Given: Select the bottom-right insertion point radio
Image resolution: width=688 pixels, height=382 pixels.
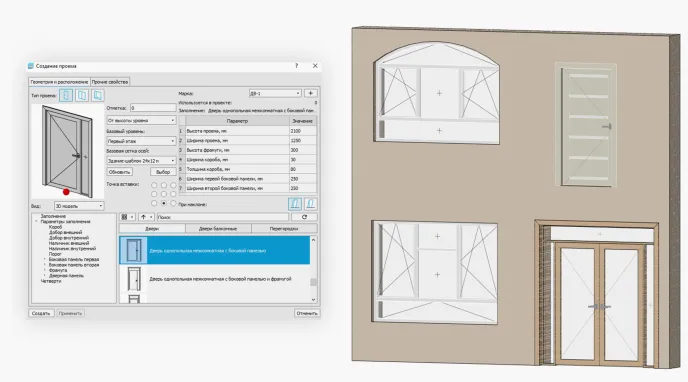Looking at the screenshot, I should [x=173, y=203].
